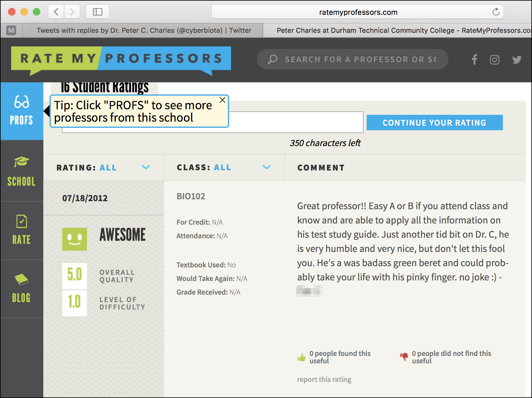Switch to the Twitter cyberbiota tab

(x=144, y=30)
